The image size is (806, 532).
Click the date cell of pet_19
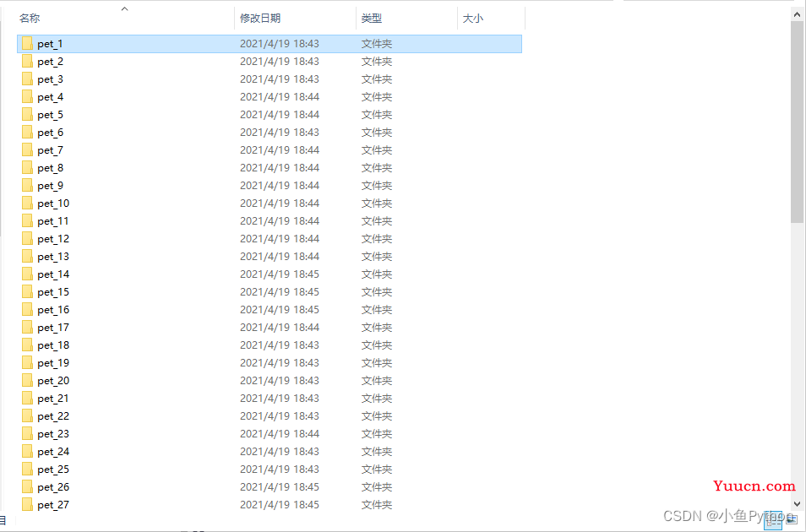(279, 363)
